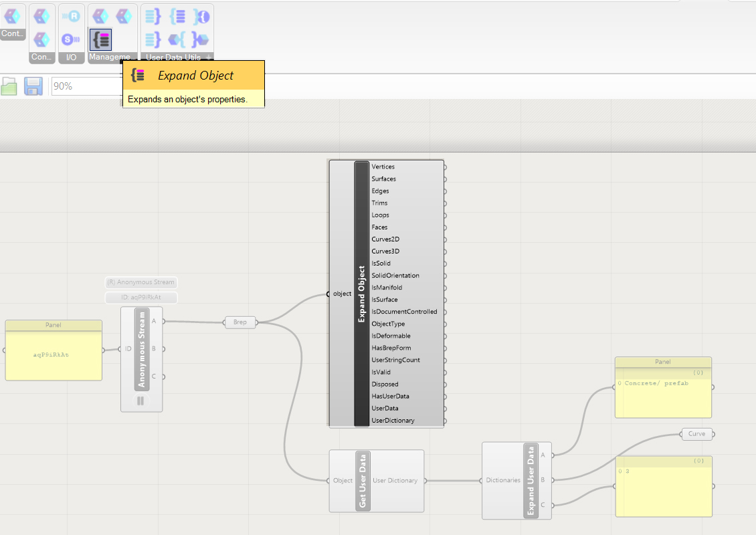Screen dimensions: 756x535
Task: Open the I/O ribbon group label
Action: (x=72, y=58)
